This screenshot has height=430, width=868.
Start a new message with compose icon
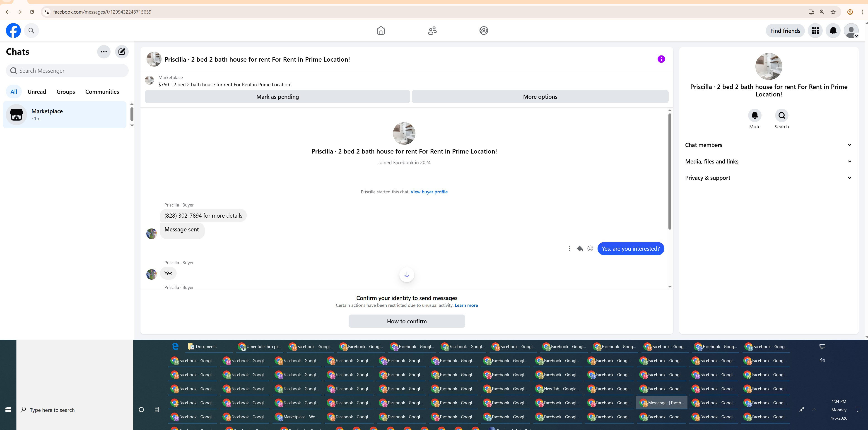click(x=122, y=52)
